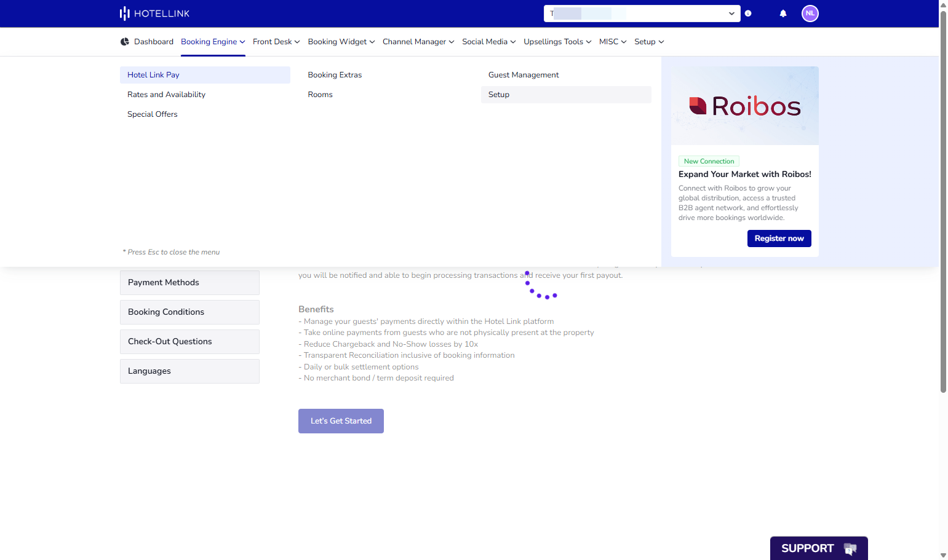Open Languages section
This screenshot has height=560, width=948.
click(189, 371)
